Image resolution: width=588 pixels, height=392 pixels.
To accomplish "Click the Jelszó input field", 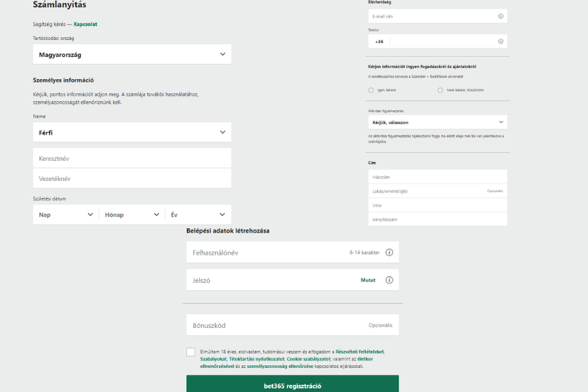I will tap(293, 280).
